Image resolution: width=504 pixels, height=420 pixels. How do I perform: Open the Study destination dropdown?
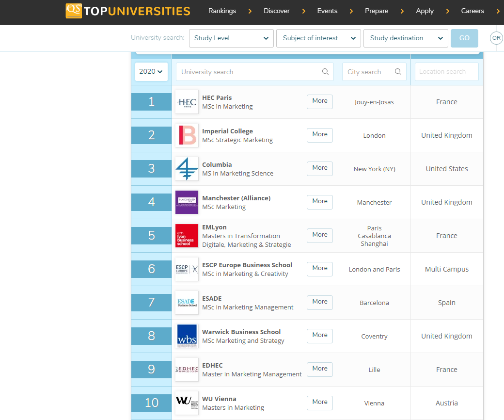click(406, 38)
